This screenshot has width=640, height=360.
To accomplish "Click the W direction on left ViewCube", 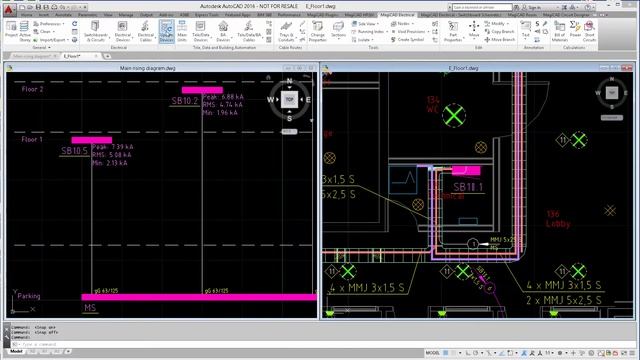I will pyautogui.click(x=270, y=100).
